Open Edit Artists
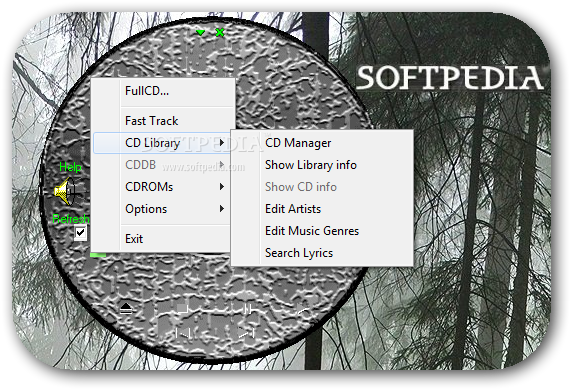The width and height of the screenshot is (571, 390). point(322,209)
